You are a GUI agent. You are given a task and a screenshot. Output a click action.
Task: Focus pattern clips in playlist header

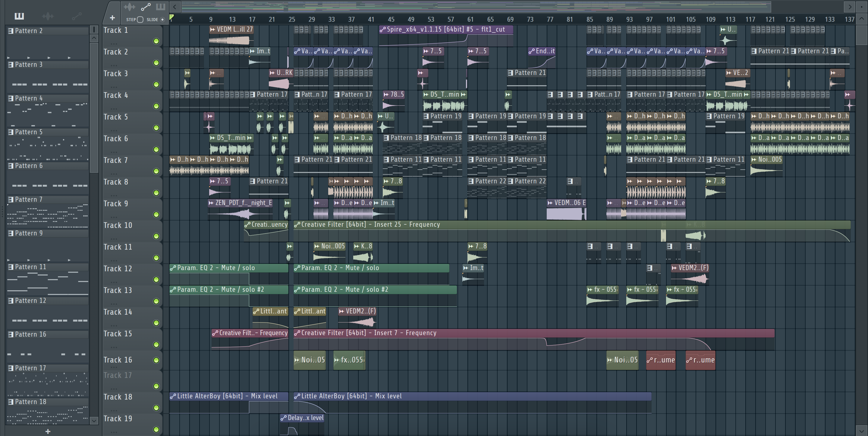coord(160,7)
